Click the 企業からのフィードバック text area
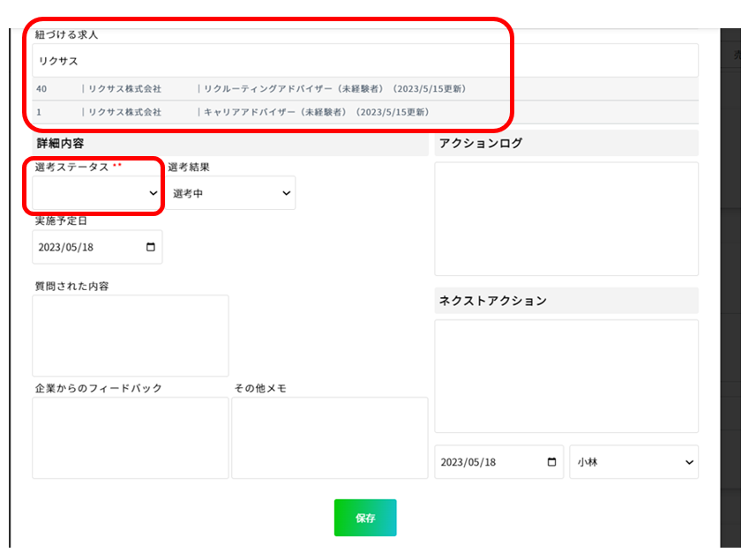Image resolution: width=749 pixels, height=560 pixels. coord(131,437)
